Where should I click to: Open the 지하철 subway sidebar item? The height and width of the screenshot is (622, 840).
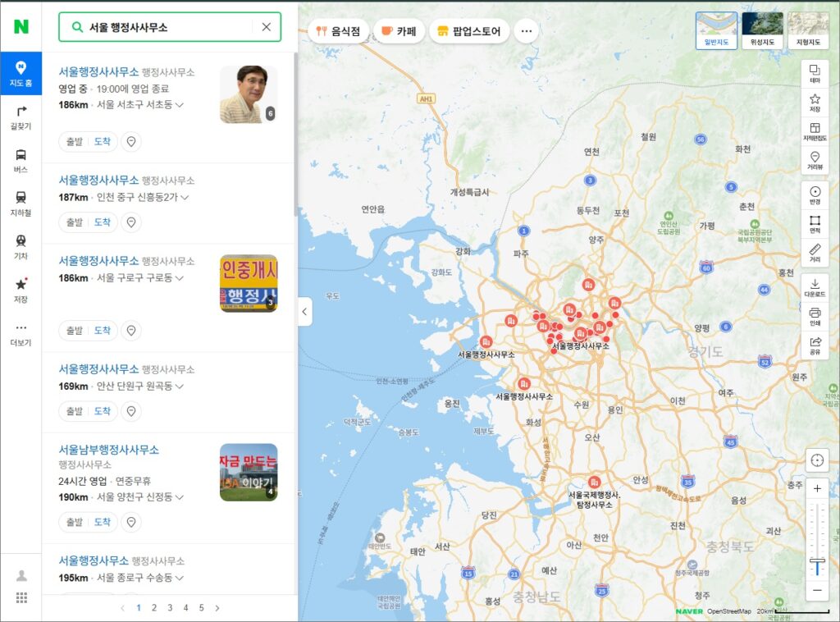(21, 202)
